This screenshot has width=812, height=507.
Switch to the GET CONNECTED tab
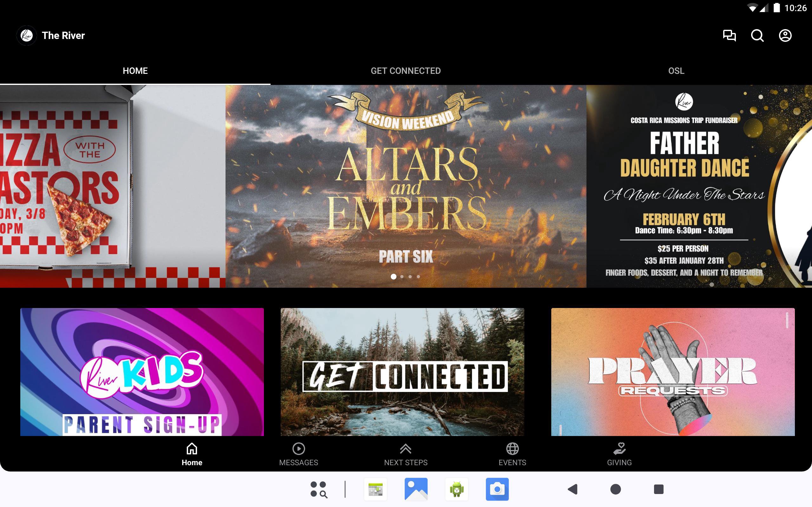click(405, 71)
